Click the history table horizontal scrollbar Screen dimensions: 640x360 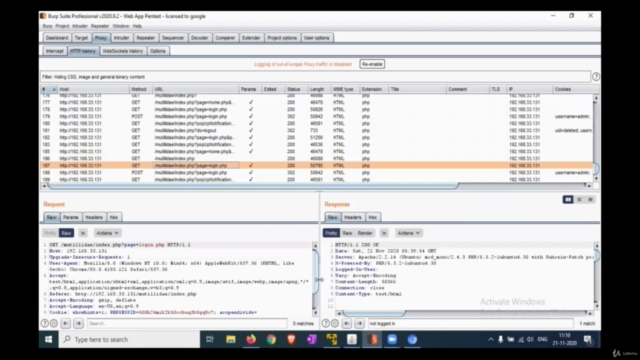[x=253, y=186]
